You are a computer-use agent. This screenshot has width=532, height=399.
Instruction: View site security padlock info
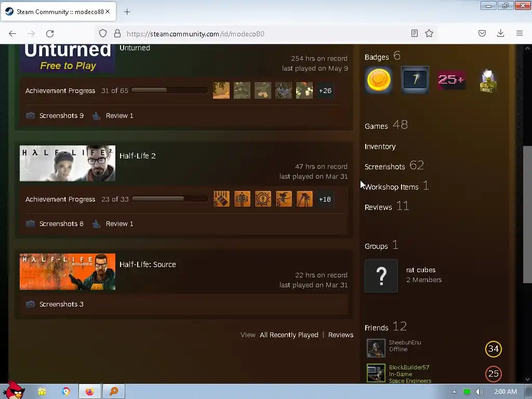(117, 33)
